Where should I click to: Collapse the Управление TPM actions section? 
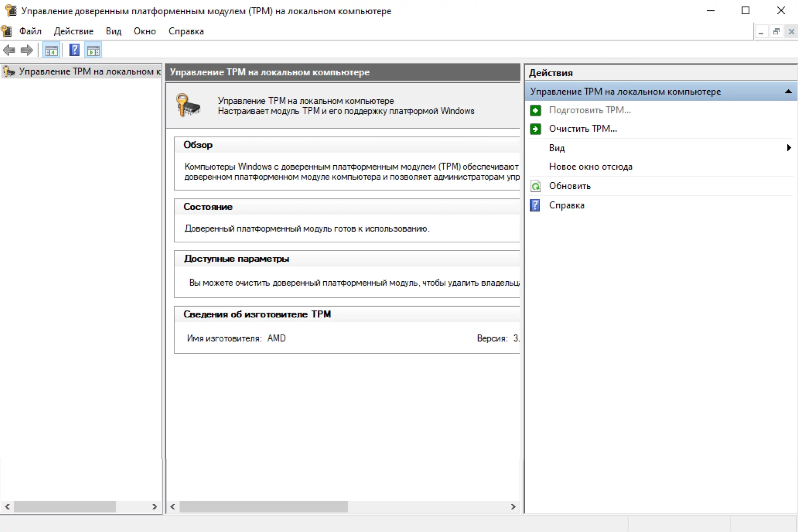[788, 92]
